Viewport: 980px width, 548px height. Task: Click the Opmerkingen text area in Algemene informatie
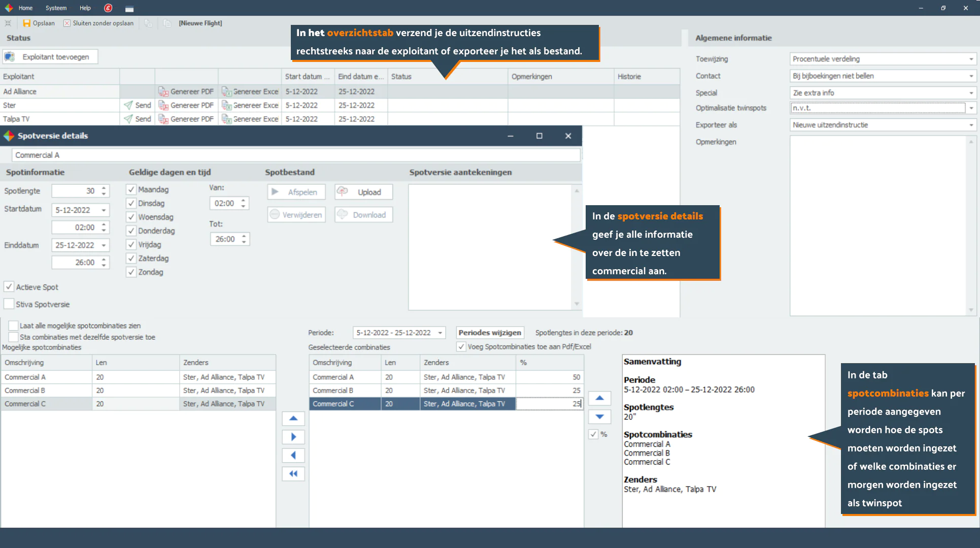(x=878, y=225)
